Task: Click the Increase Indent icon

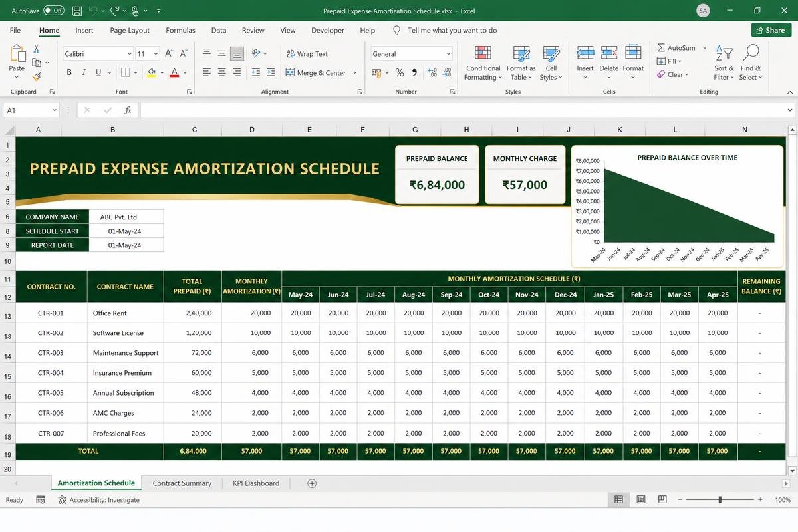Action: [271, 72]
